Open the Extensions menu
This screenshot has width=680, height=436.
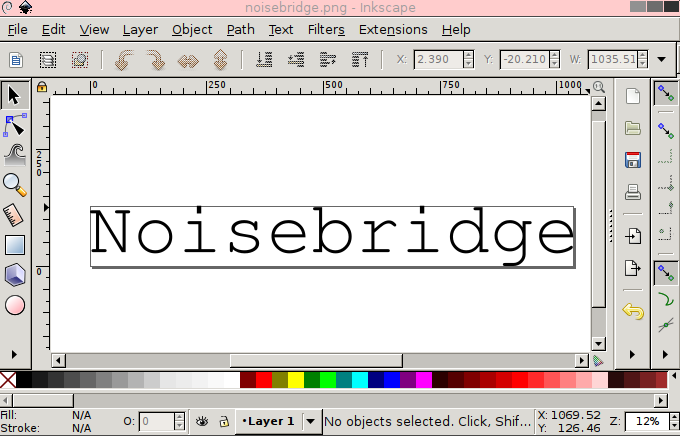393,29
